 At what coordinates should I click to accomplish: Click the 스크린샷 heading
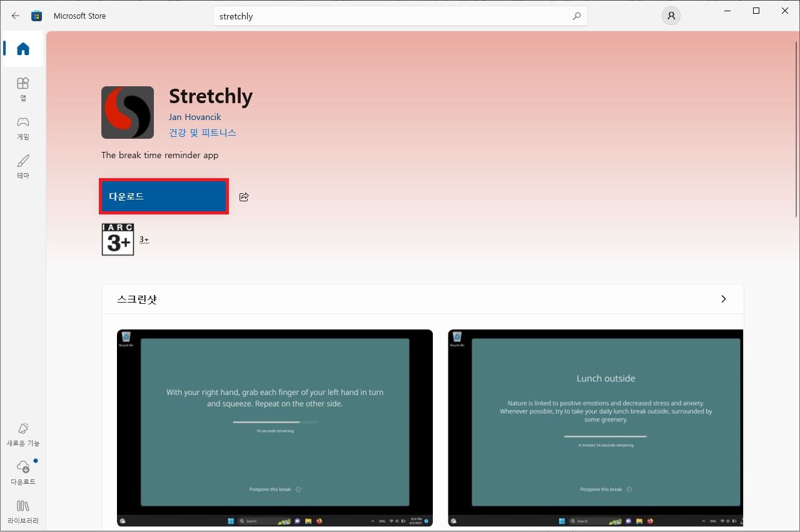point(137,299)
